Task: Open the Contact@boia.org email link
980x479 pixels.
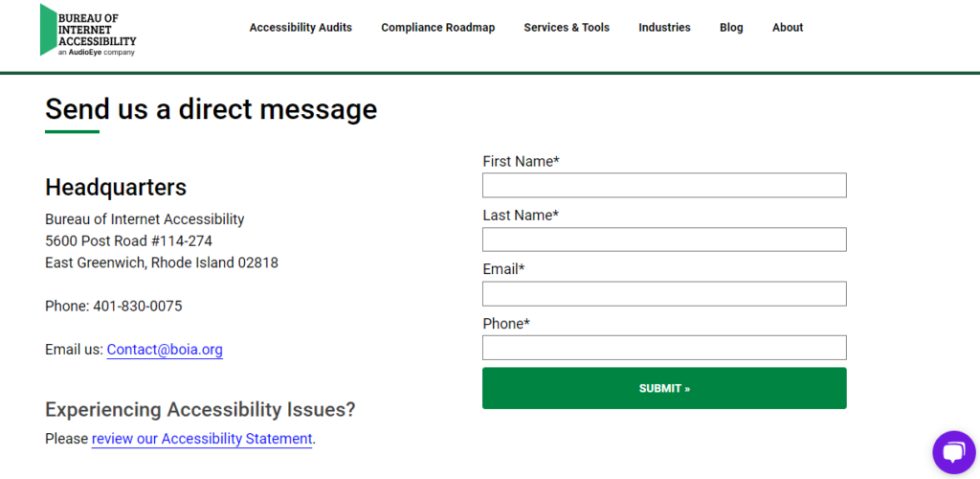Action: coord(165,350)
